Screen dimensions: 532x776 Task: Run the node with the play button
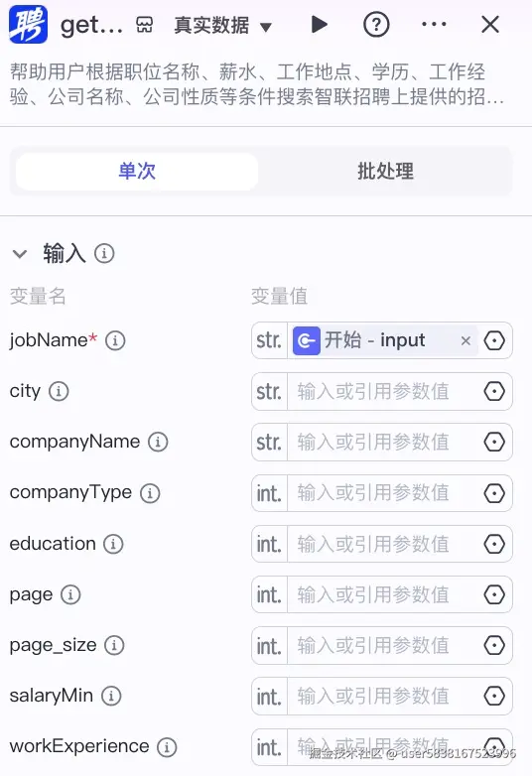point(319,24)
